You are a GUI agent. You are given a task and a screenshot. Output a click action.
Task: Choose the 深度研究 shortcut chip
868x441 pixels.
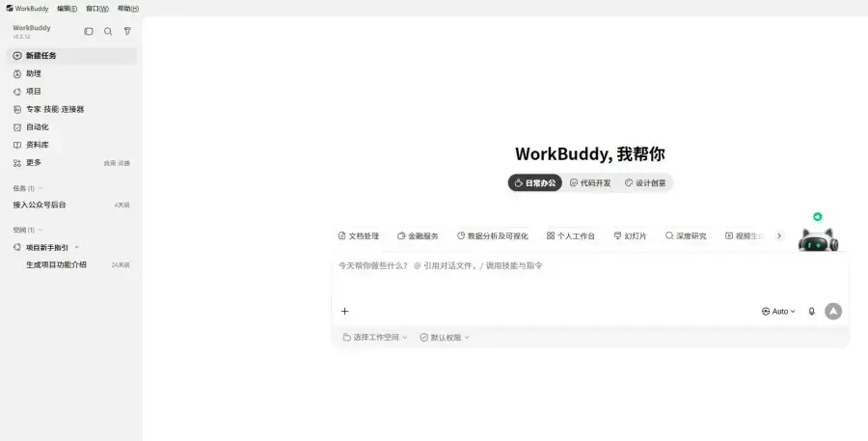click(686, 236)
